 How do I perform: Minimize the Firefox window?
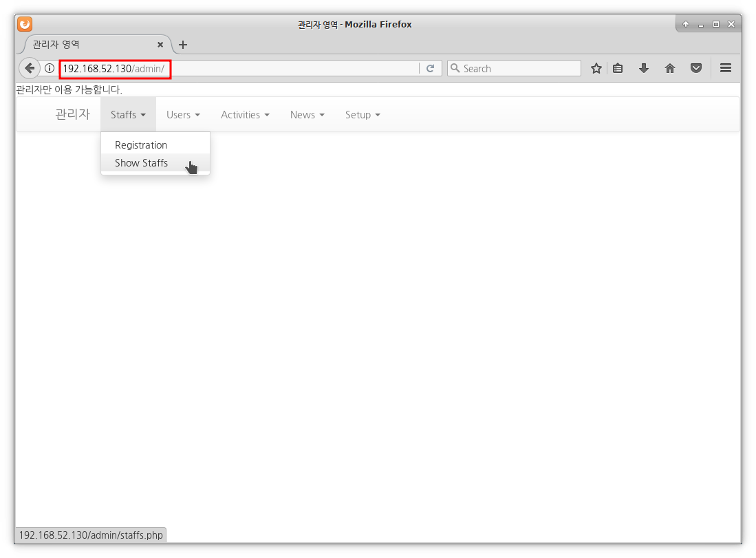[x=700, y=24]
